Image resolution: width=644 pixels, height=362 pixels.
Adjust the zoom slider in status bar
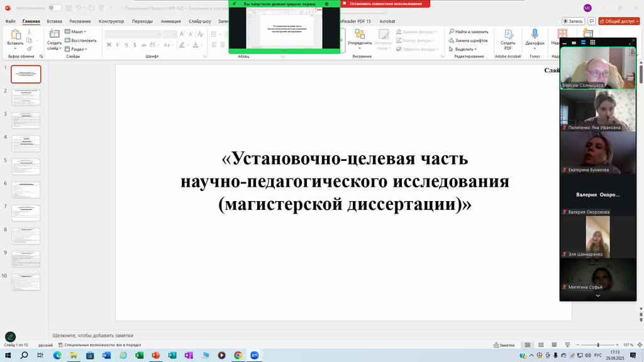(597, 345)
